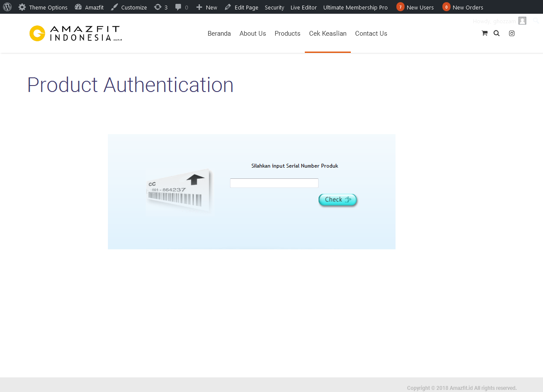Open the About Us page
Image resolution: width=543 pixels, height=392 pixels.
click(253, 34)
